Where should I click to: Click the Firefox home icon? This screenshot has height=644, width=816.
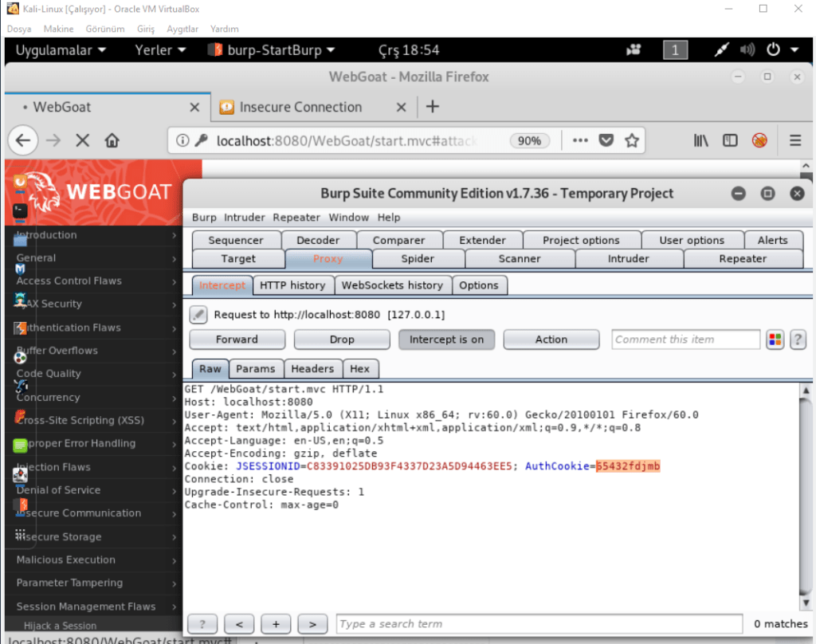tap(112, 141)
